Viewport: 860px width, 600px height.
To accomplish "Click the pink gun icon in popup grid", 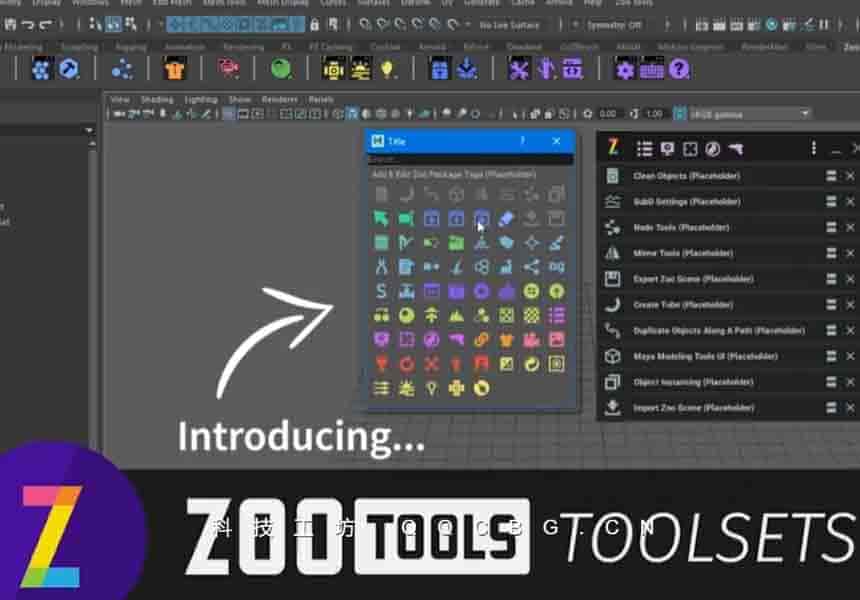I will (456, 340).
